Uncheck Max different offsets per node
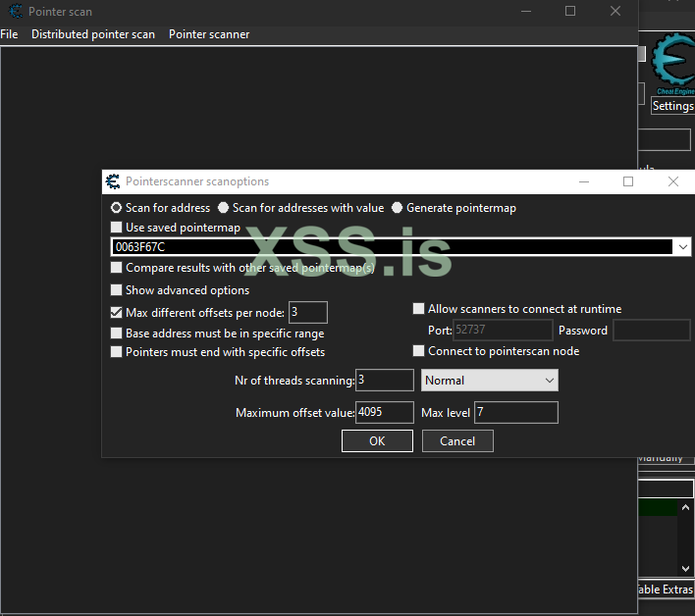 (x=117, y=313)
